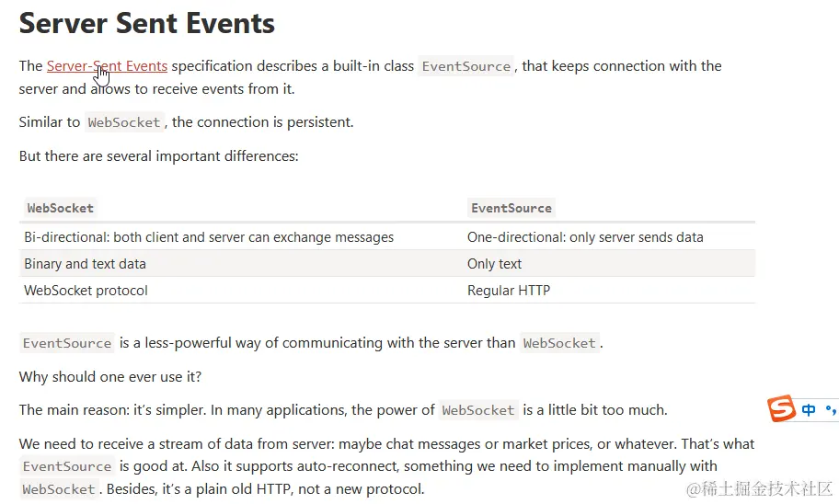Click the Sogou input method S logo

tap(782, 408)
